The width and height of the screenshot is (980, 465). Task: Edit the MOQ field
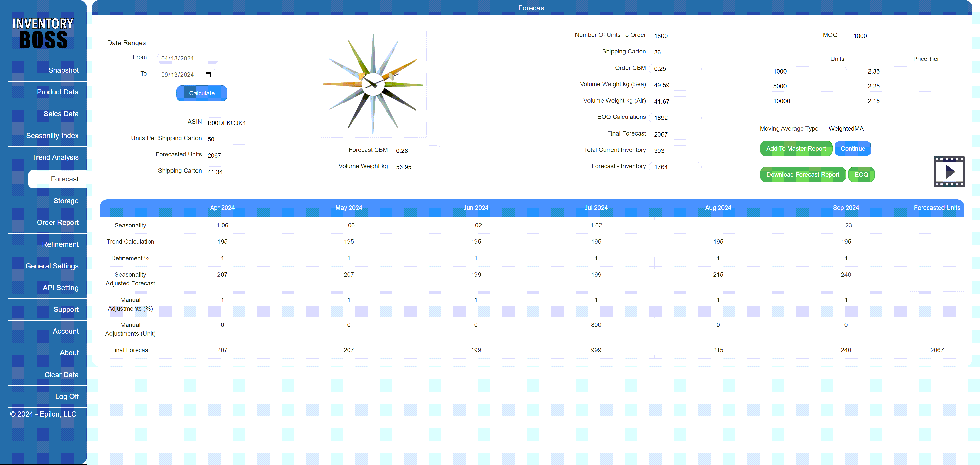tap(882, 36)
